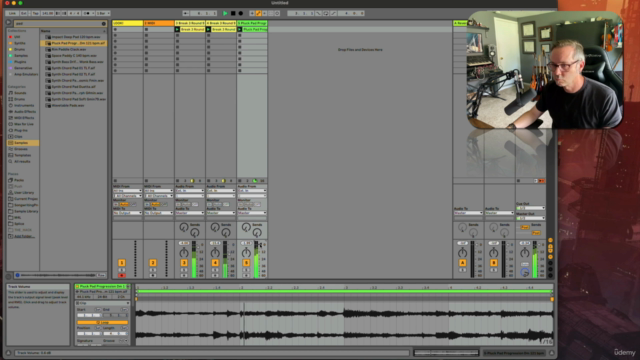The height and width of the screenshot is (360, 640).
Task: Click the pan knob on track 3
Action: coord(184,253)
